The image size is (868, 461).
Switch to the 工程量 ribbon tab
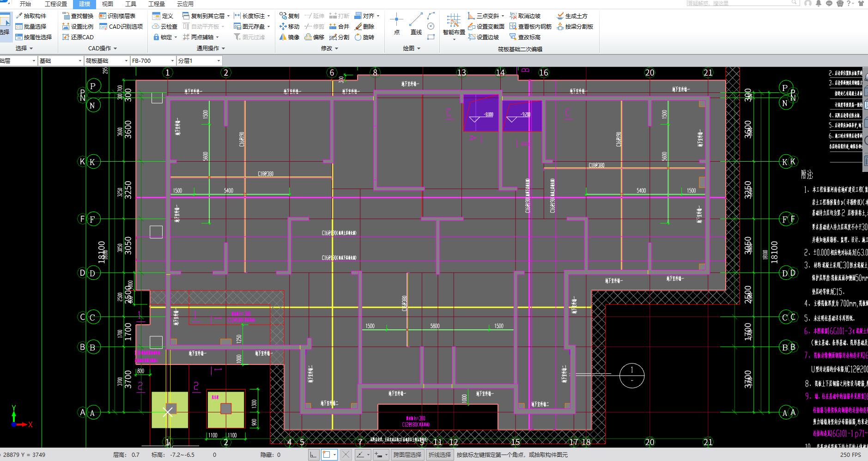tap(157, 4)
